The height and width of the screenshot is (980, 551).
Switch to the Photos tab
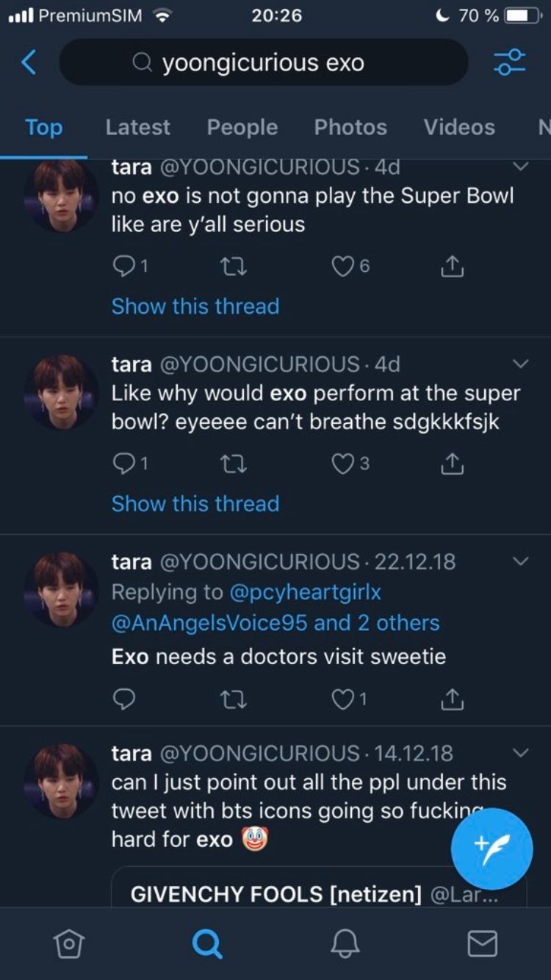pos(350,127)
